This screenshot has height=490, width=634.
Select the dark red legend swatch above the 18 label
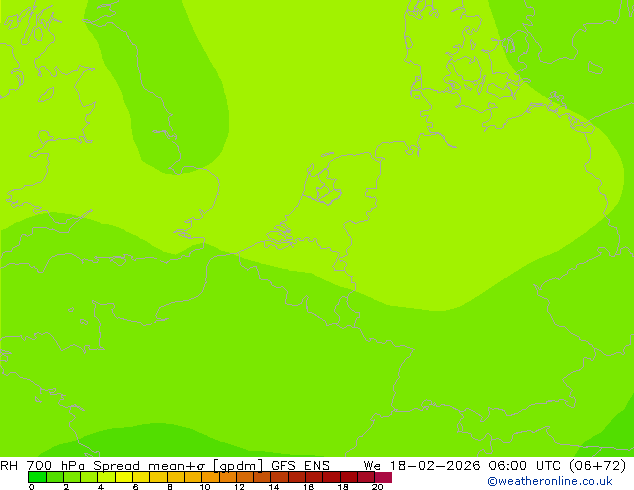pos(349,477)
